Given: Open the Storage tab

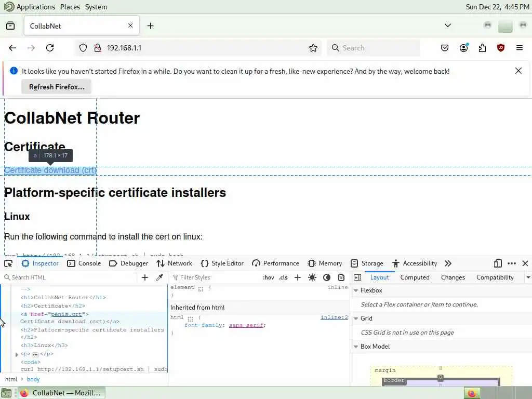Looking at the screenshot, I should click(x=367, y=263).
